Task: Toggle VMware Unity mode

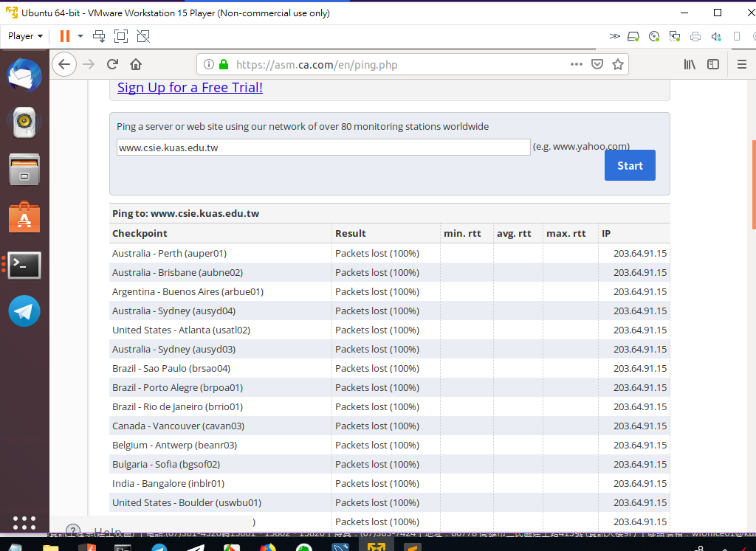Action: [x=143, y=36]
